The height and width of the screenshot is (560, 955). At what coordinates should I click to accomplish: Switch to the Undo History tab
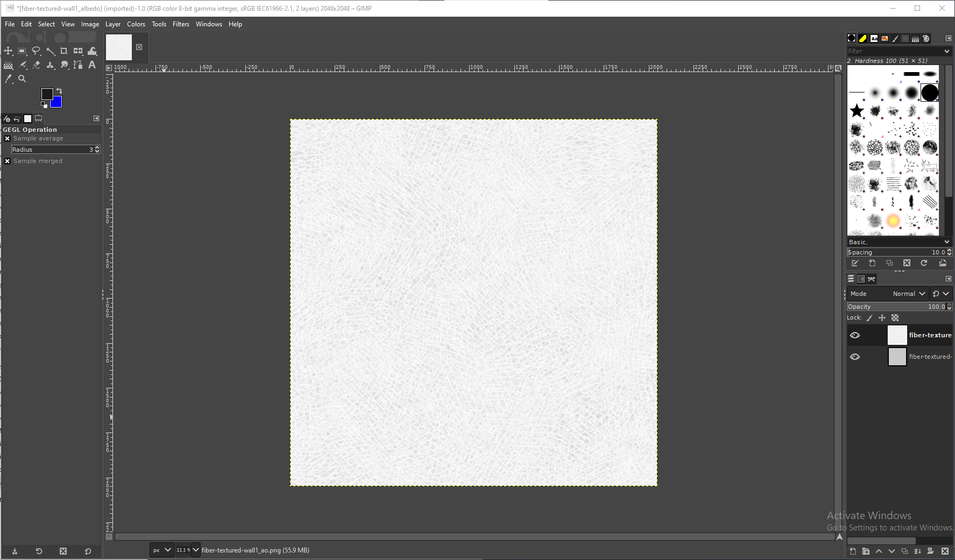click(17, 119)
